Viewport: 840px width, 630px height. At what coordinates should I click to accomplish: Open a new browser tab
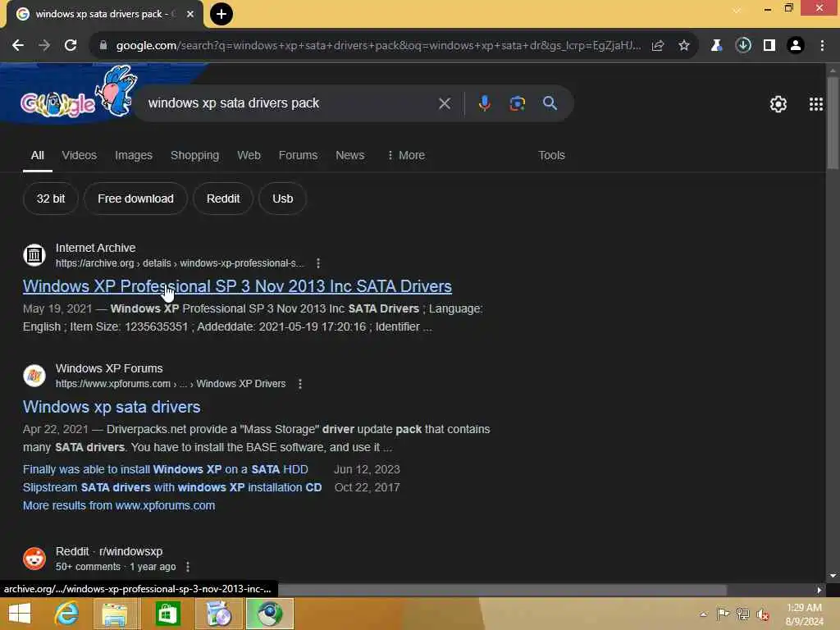click(221, 14)
